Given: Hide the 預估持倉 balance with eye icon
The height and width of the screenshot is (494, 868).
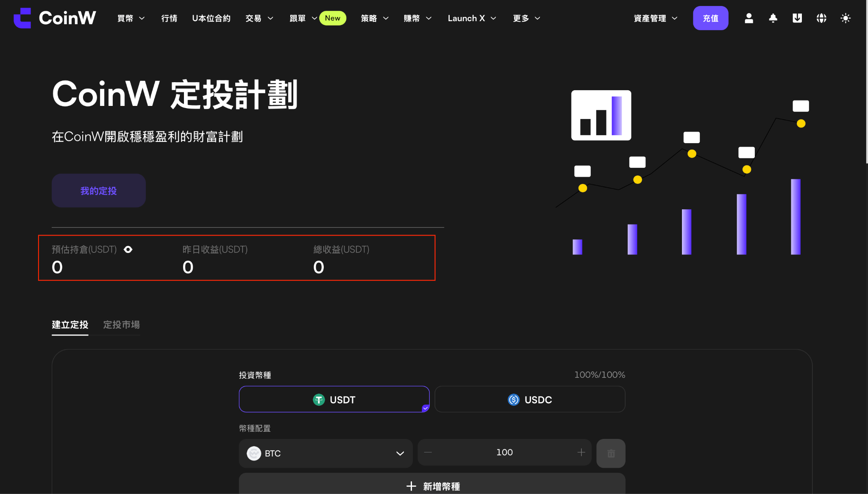Looking at the screenshot, I should click(128, 250).
